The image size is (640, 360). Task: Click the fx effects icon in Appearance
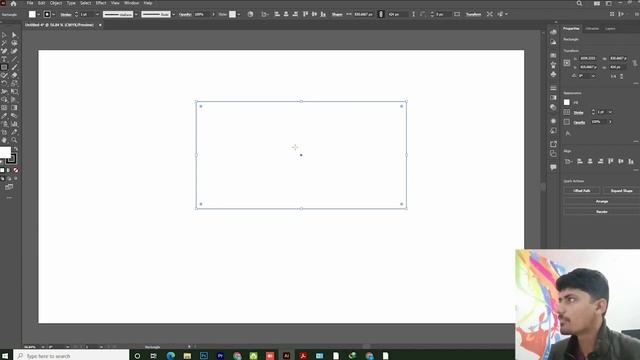click(x=568, y=133)
